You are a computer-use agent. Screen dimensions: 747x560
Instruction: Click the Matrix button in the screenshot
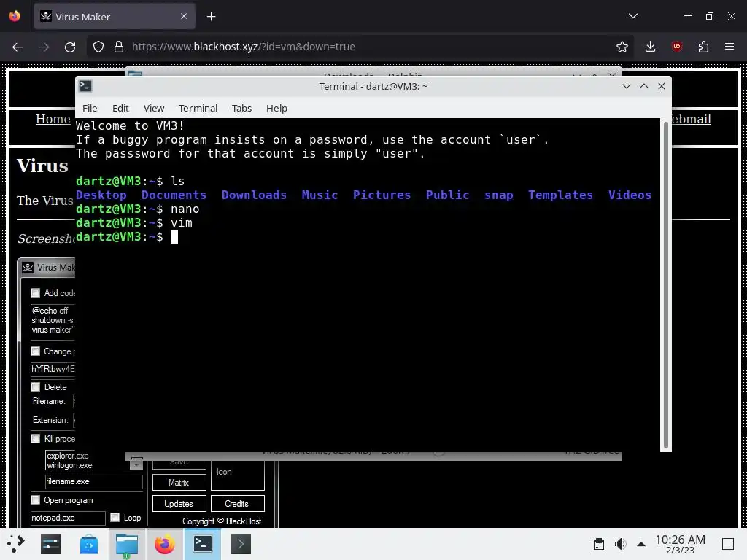coord(179,483)
